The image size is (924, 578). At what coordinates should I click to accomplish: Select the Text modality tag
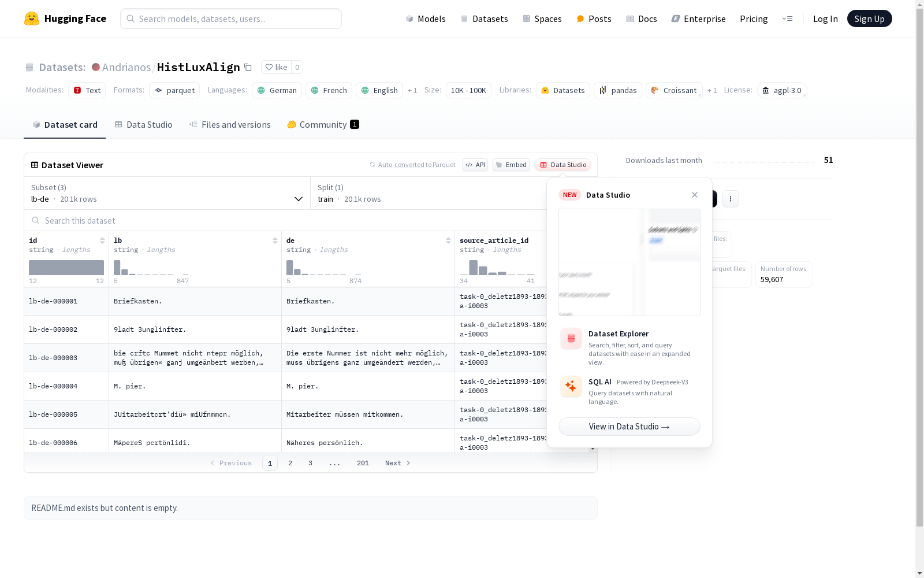pyautogui.click(x=87, y=90)
